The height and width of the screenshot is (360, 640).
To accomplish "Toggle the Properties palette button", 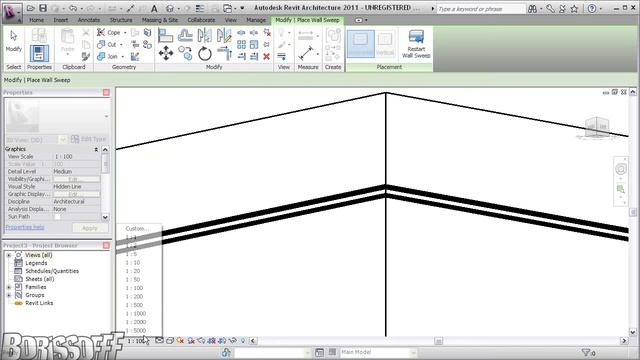I will [x=39, y=53].
